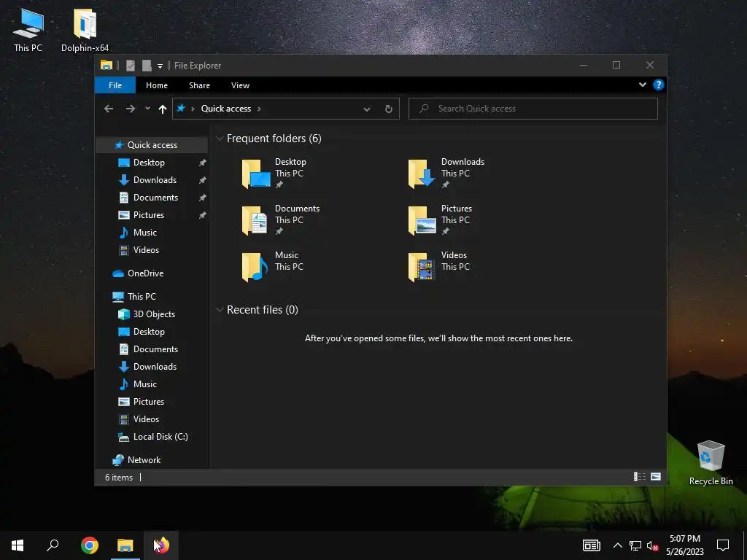Open Customize Quick Access Toolbar dropdown
This screenshot has height=560, width=747.
(x=160, y=66)
